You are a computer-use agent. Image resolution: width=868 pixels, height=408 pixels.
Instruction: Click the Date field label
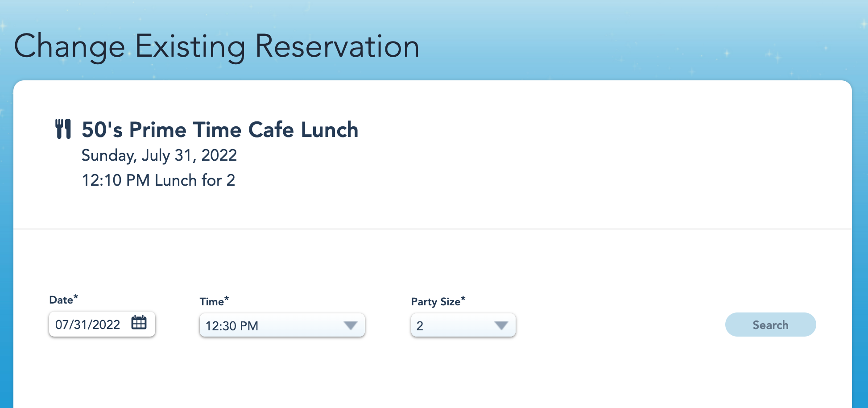click(61, 300)
